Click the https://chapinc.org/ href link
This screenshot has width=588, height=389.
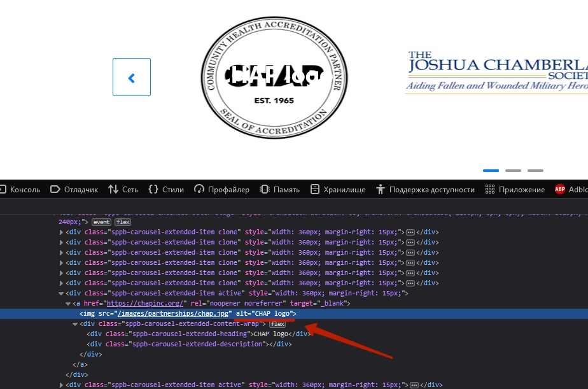coord(146,304)
